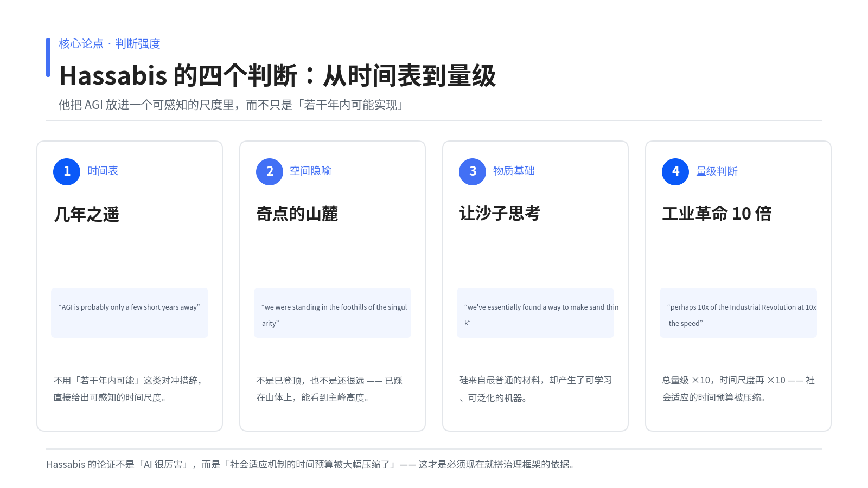The height and width of the screenshot is (488, 868).
Task: Click the slide title Hassabis 的四个判断
Action: coord(277,75)
